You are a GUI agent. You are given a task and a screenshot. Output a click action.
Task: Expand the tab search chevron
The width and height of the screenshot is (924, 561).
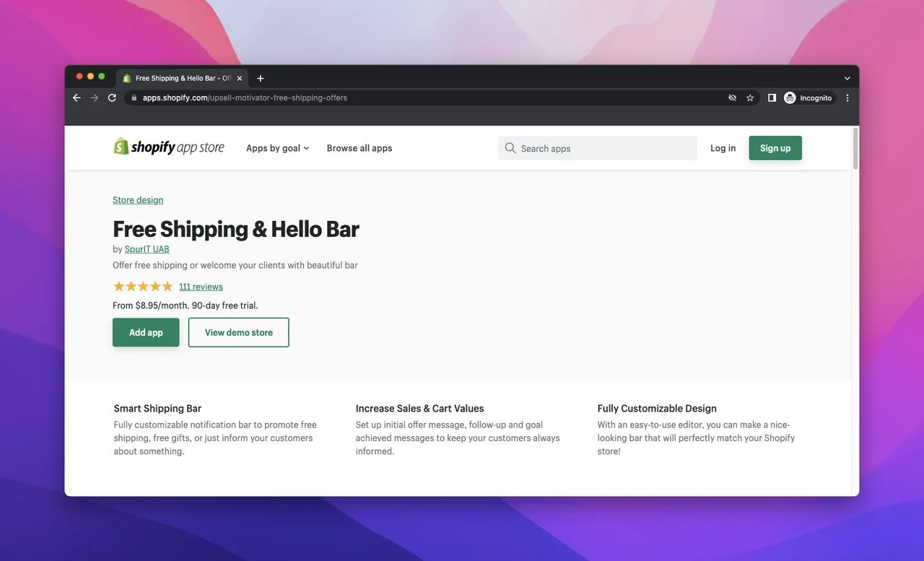[847, 78]
